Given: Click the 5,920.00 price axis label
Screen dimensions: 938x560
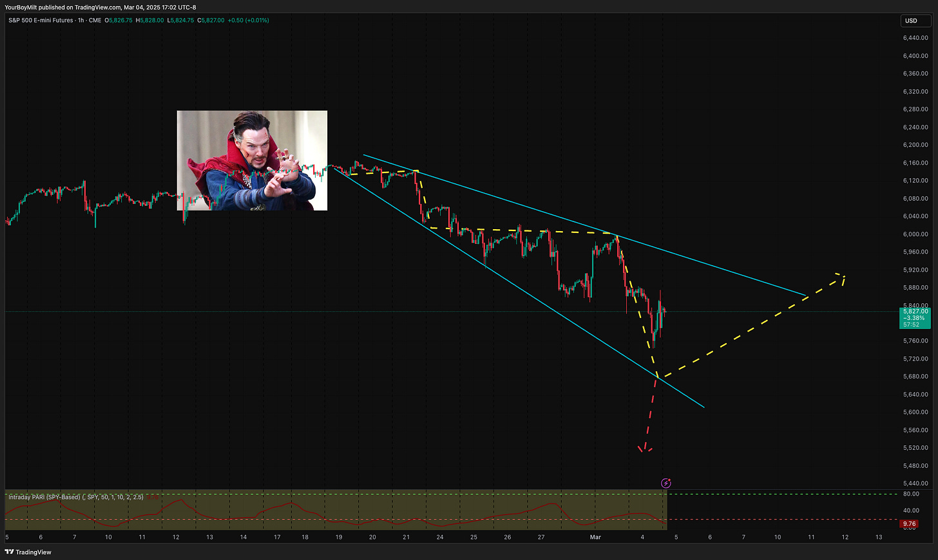Looking at the screenshot, I should 915,270.
